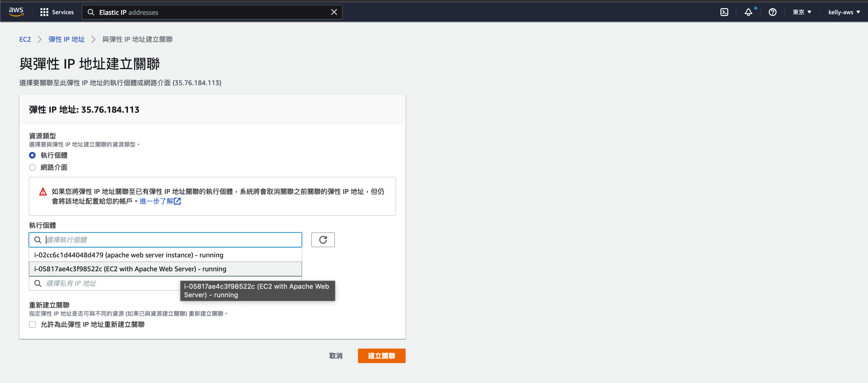
Task: Open the help question mark icon
Action: point(772,12)
